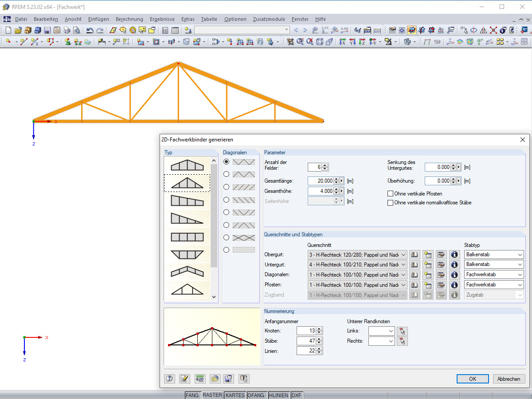Cancel the dialog with Abbrechen
Viewport: 532px width, 399px height.
click(509, 379)
